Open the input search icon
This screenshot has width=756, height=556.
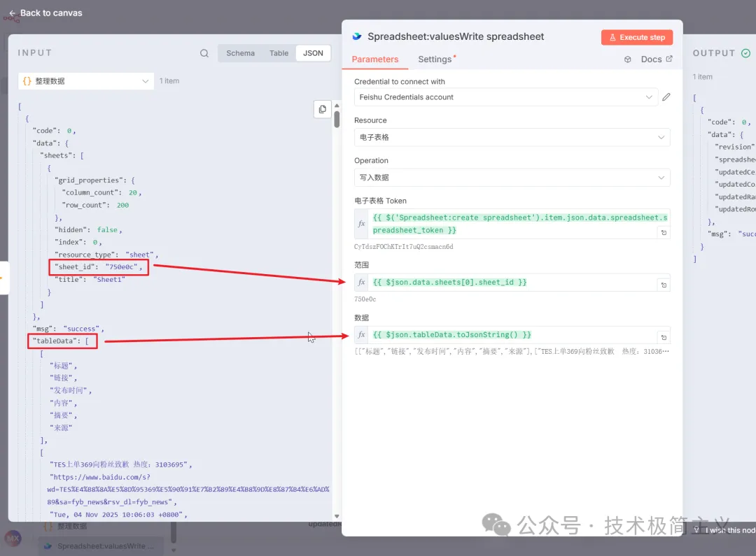[204, 53]
